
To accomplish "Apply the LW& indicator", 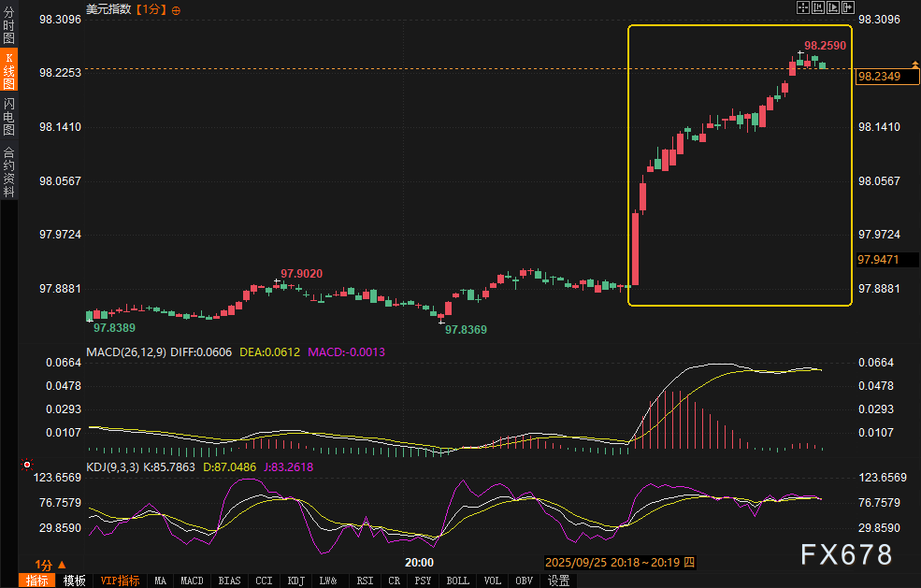I will 328,581.
